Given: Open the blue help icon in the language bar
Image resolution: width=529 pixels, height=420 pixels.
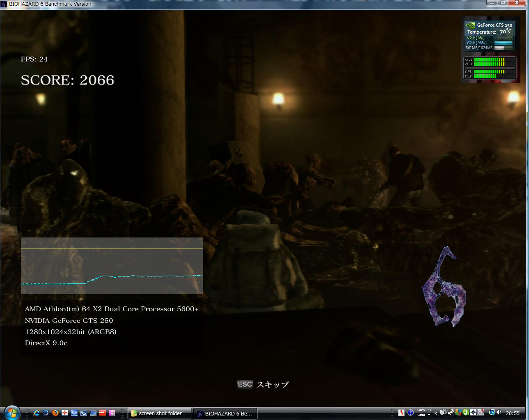Looking at the screenshot, I should point(410,413).
